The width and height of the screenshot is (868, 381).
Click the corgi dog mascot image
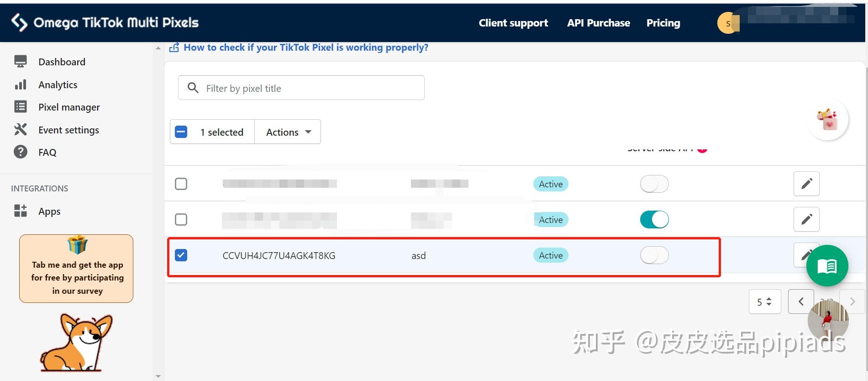(77, 343)
